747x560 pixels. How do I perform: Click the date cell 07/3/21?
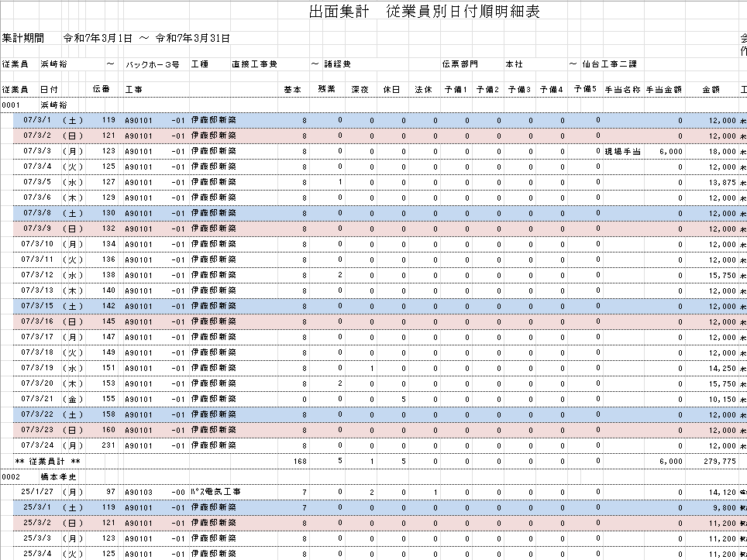36,399
